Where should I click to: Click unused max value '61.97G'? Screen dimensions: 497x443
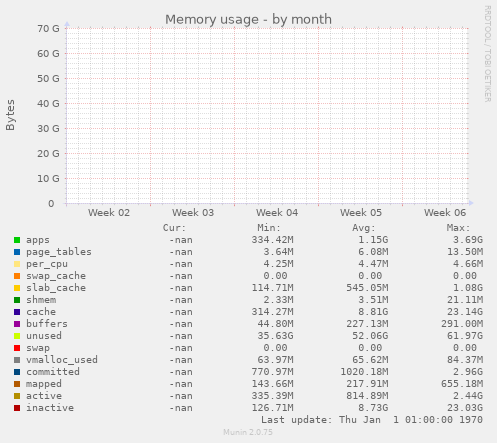point(465,336)
